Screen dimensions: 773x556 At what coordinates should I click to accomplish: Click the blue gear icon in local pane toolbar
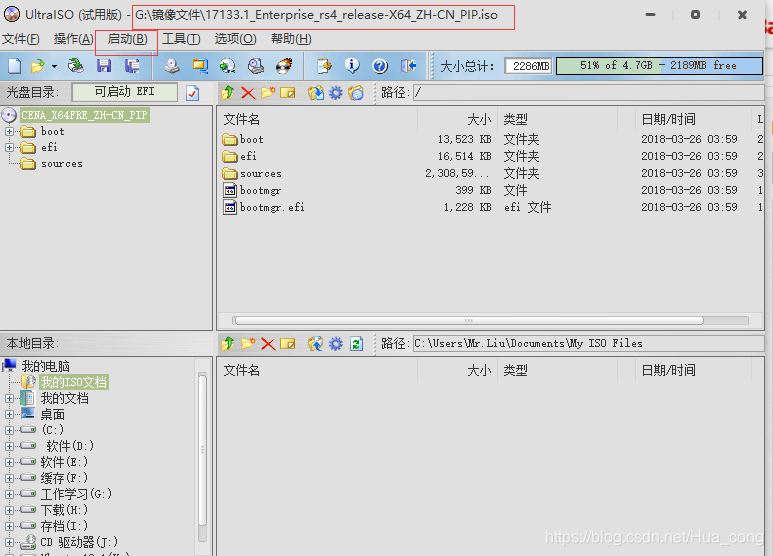click(x=336, y=343)
